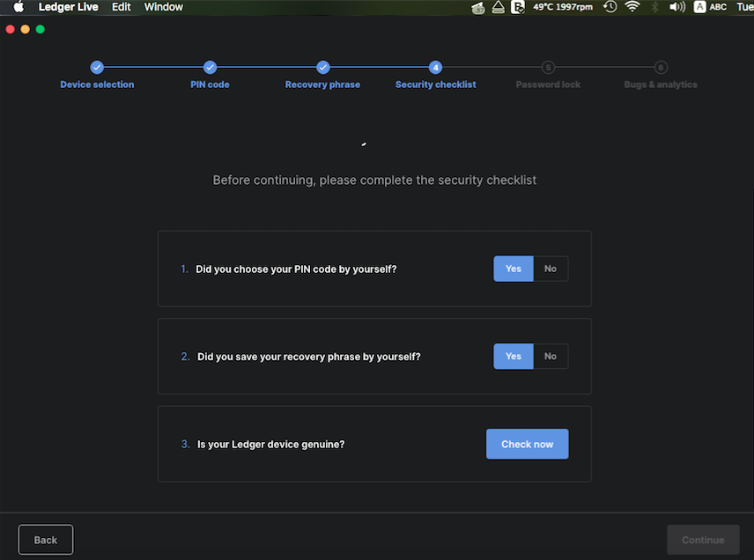
Task: Click the Recovery phrase step checkmark circle
Action: 322,67
